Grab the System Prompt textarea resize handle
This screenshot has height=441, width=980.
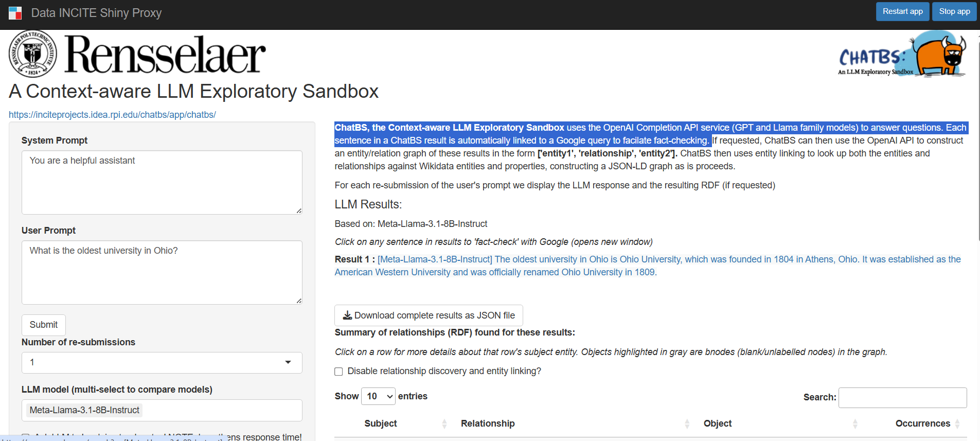299,210
